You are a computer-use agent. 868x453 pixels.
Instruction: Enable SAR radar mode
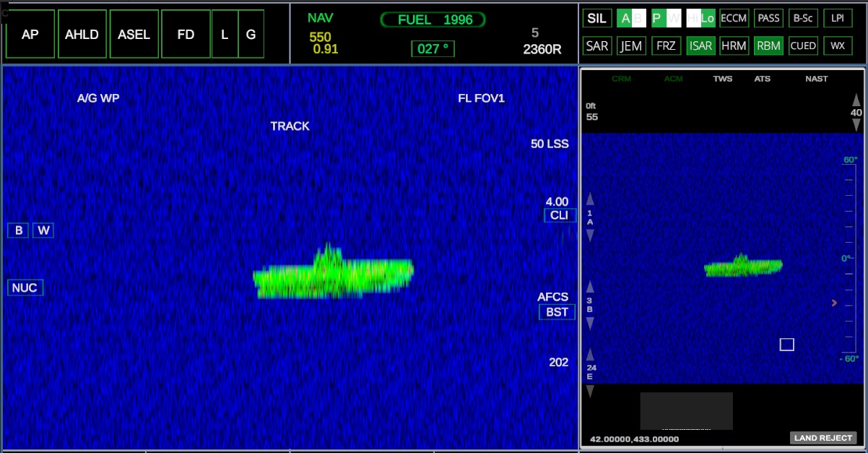coord(596,46)
